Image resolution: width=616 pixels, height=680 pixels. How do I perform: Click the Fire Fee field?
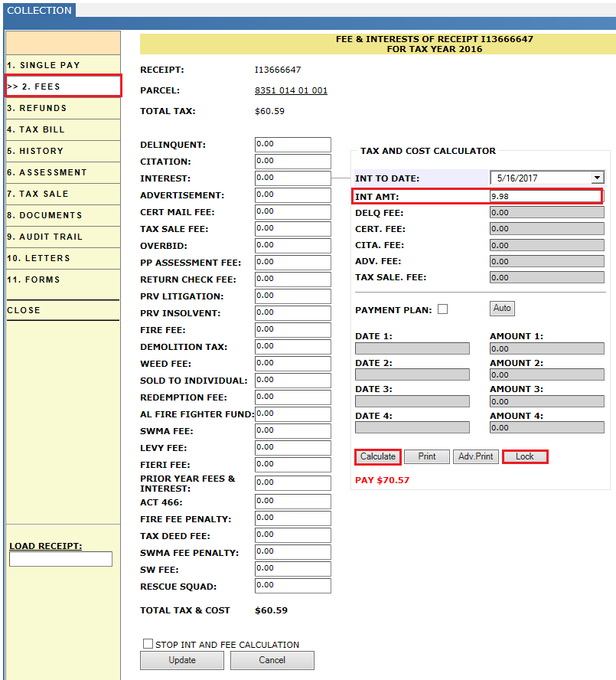(292, 330)
